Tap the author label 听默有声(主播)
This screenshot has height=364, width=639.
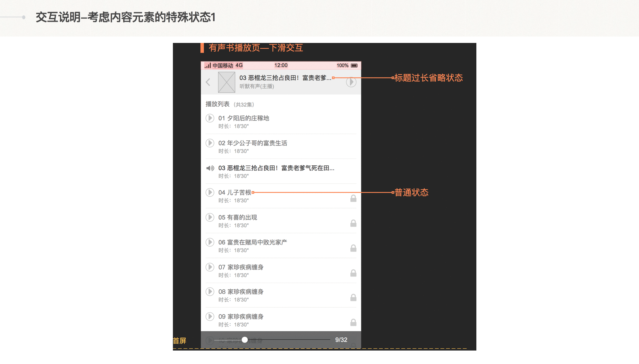point(257,86)
